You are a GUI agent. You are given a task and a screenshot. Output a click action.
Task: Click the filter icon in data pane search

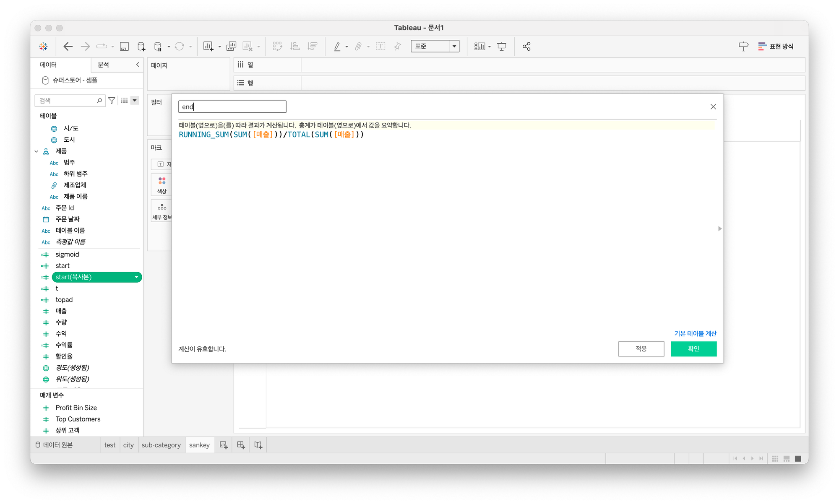112,101
